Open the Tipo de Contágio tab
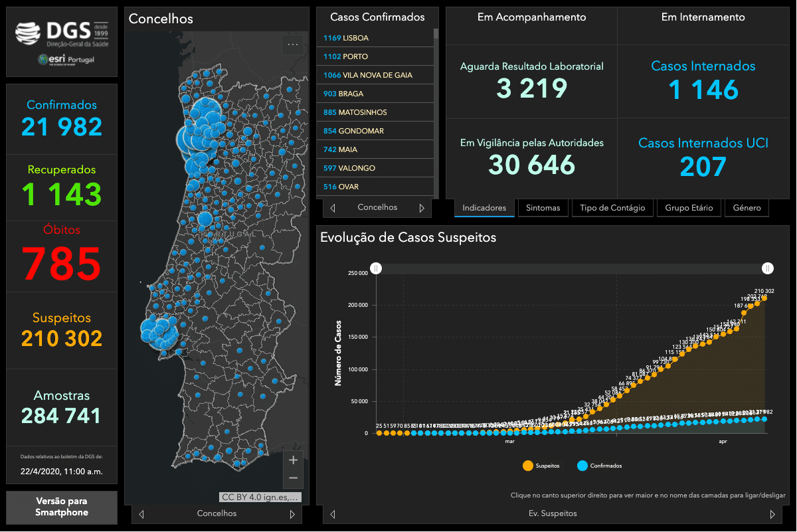The image size is (797, 532). tap(612, 208)
